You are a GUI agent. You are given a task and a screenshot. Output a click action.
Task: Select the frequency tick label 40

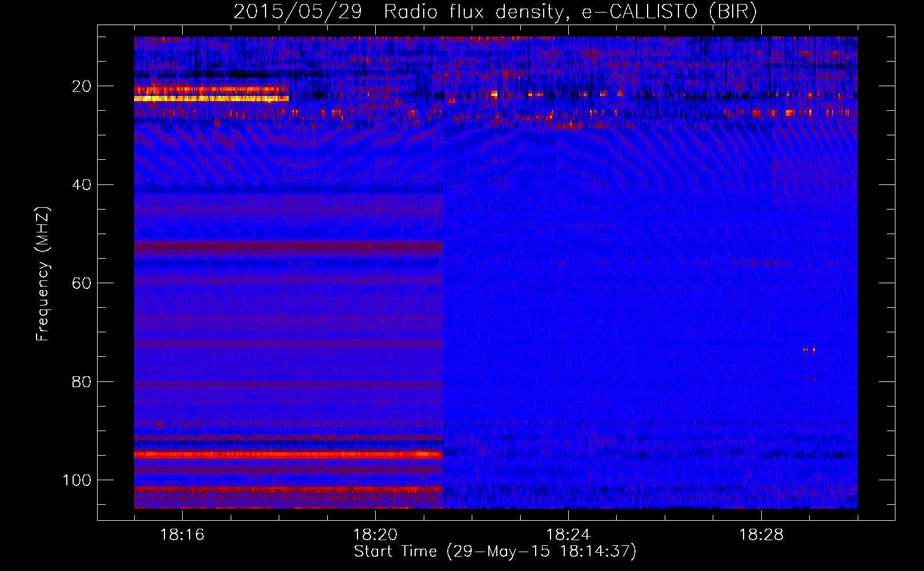coord(82,184)
